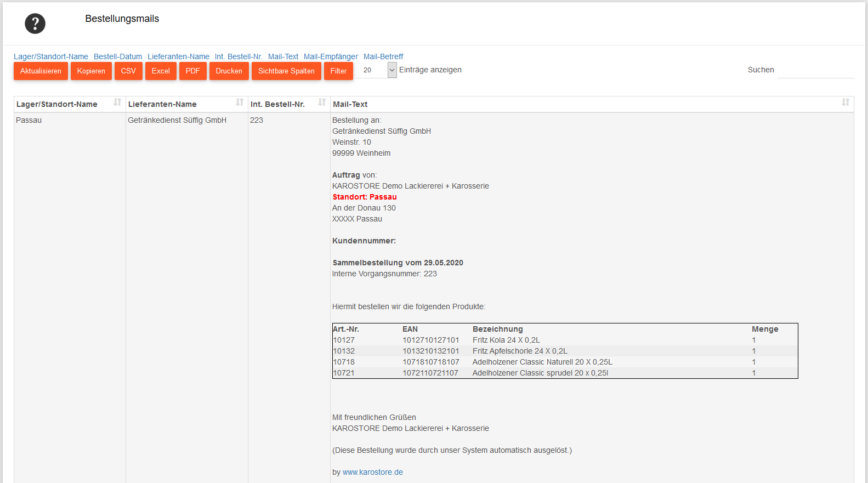
Task: Open the Filter options
Action: coord(338,71)
